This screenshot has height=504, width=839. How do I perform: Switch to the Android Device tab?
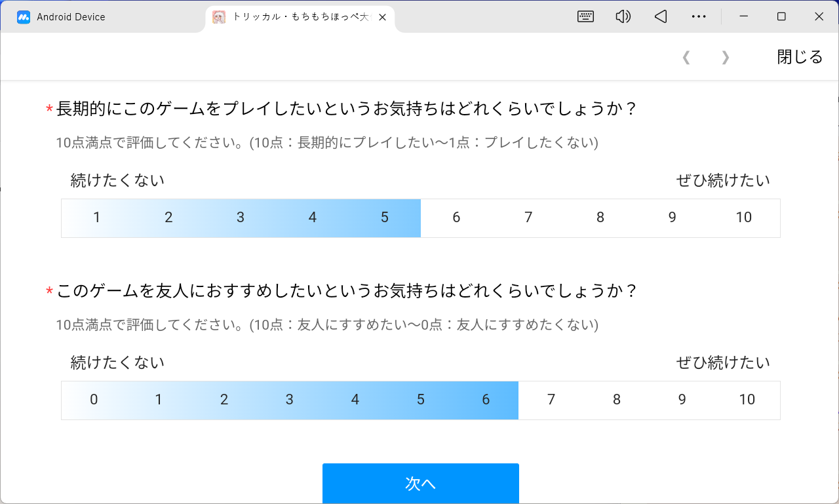tap(71, 17)
